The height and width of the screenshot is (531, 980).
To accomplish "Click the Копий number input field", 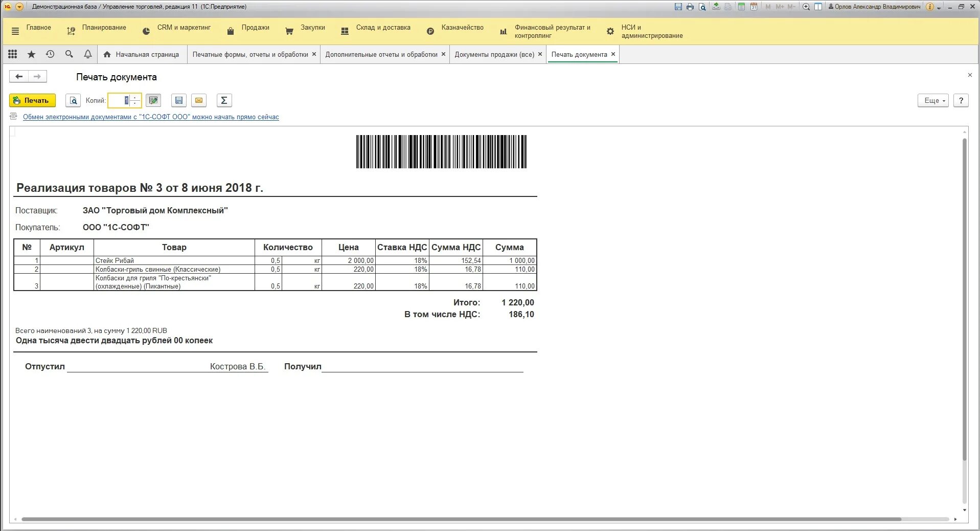I will click(119, 100).
